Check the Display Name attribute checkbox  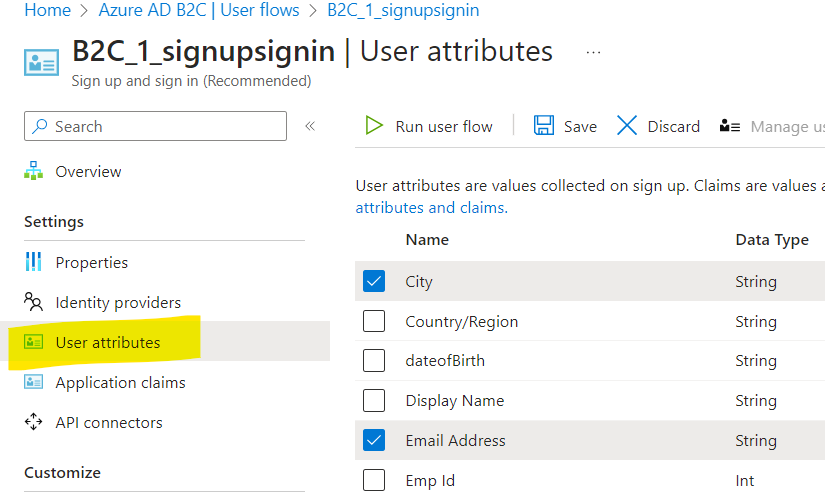tap(374, 401)
